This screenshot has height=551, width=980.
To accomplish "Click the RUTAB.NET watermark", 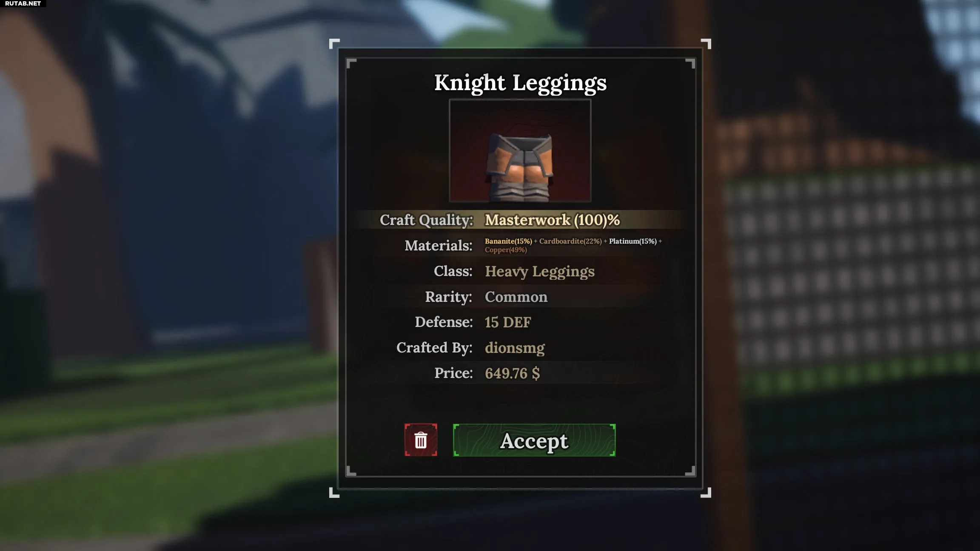I will (x=23, y=3).
